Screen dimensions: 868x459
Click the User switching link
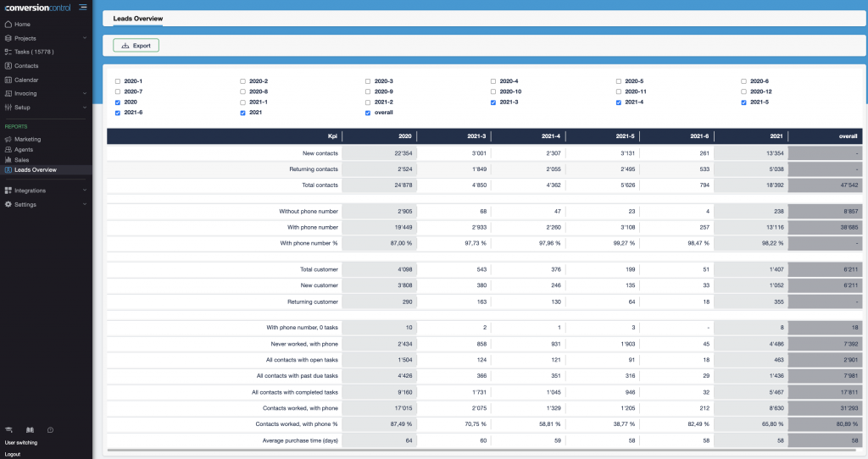[x=21, y=442]
